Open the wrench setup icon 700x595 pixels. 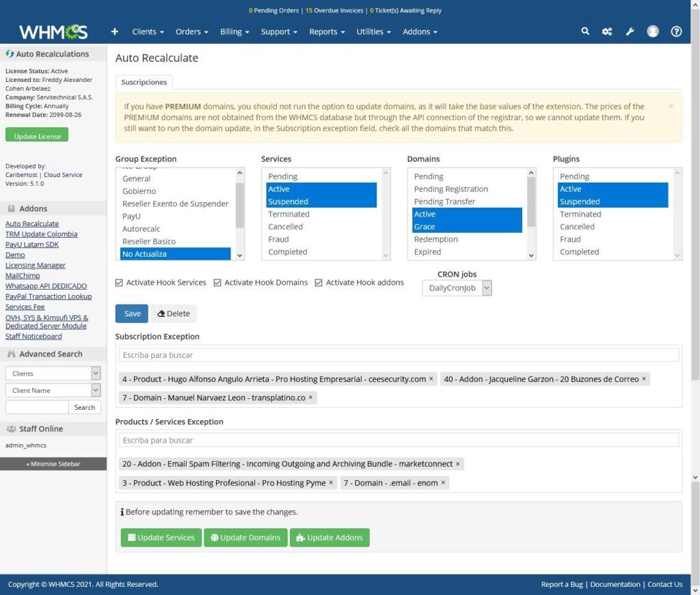pos(630,31)
